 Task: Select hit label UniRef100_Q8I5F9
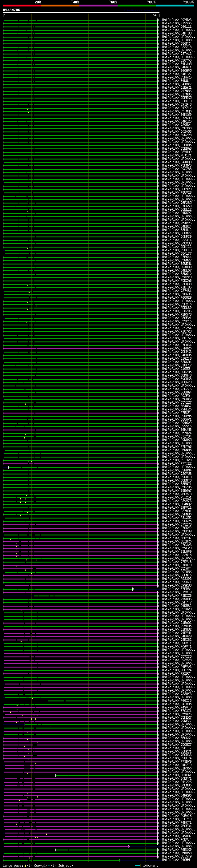click(x=177, y=856)
